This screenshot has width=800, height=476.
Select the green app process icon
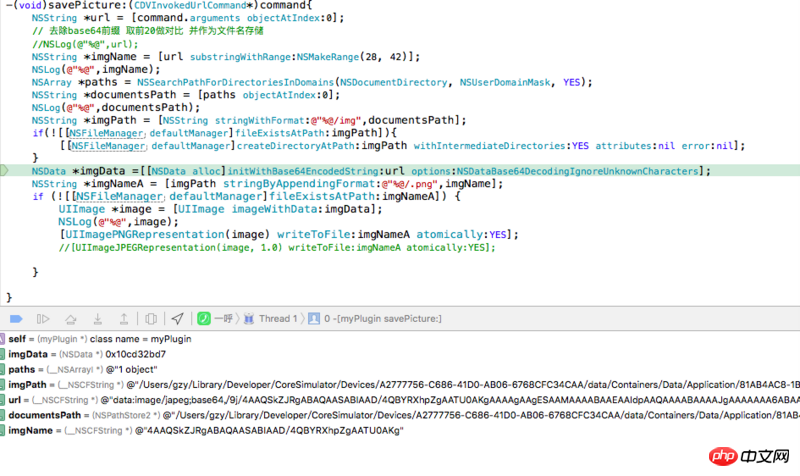(x=203, y=318)
